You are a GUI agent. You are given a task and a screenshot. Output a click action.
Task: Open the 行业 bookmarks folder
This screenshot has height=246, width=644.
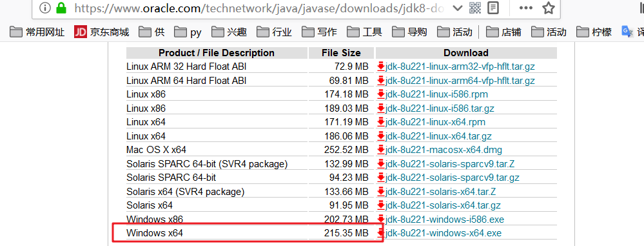click(275, 32)
